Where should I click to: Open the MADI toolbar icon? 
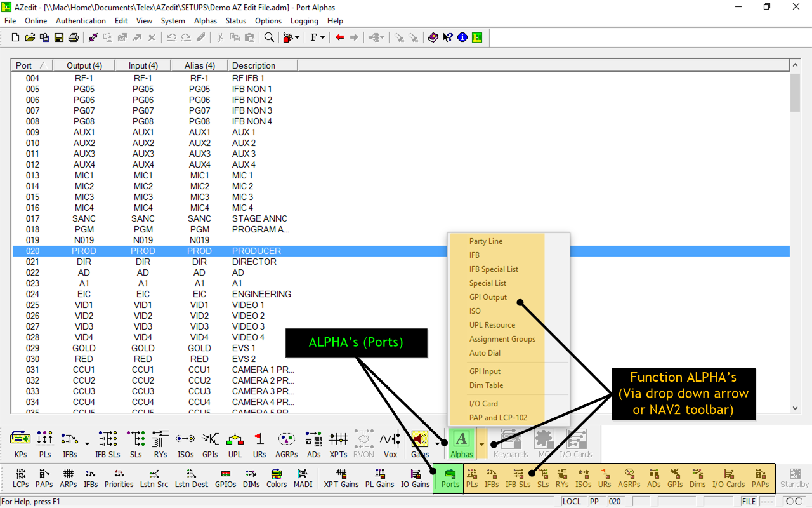pos(303,478)
